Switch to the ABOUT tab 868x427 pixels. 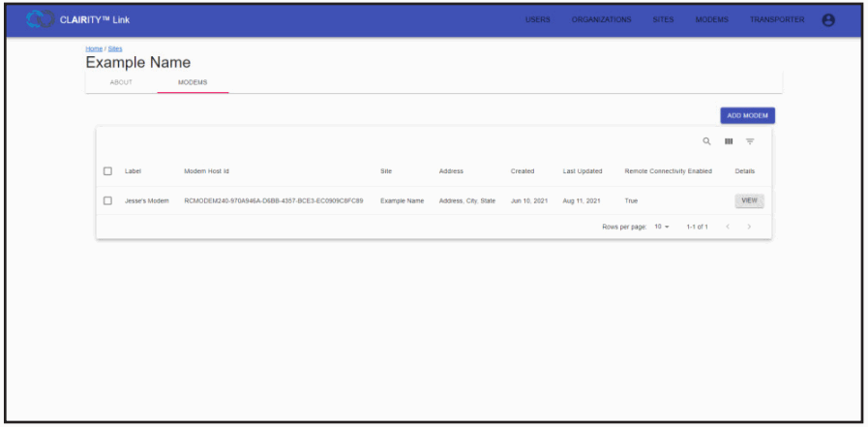[x=121, y=82]
